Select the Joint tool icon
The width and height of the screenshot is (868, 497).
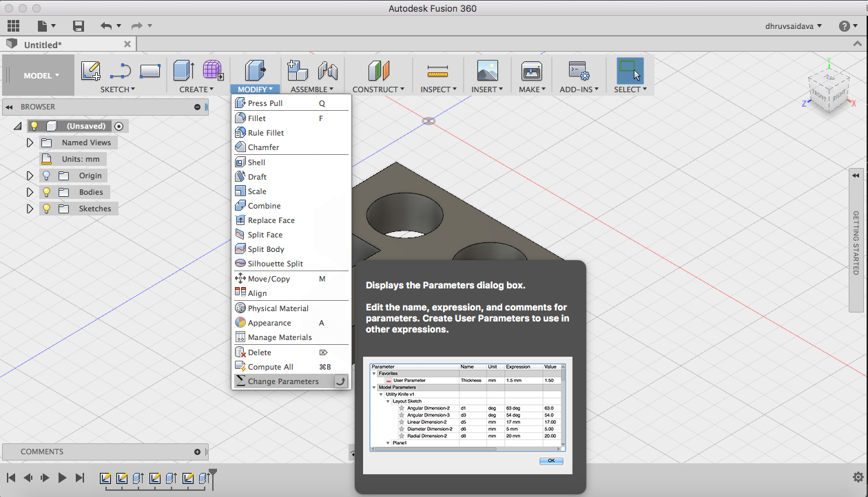pyautogui.click(x=328, y=70)
